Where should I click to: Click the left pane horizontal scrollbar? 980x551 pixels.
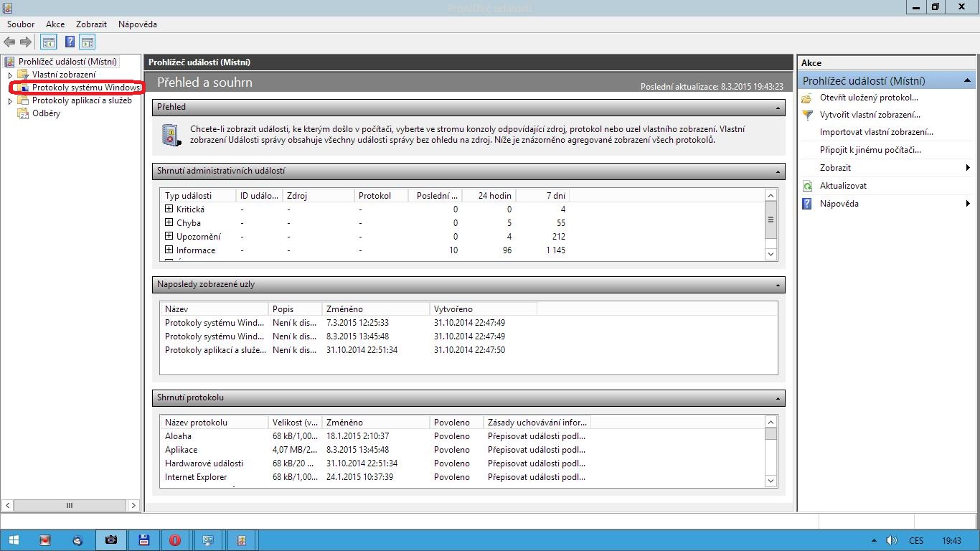(70, 505)
